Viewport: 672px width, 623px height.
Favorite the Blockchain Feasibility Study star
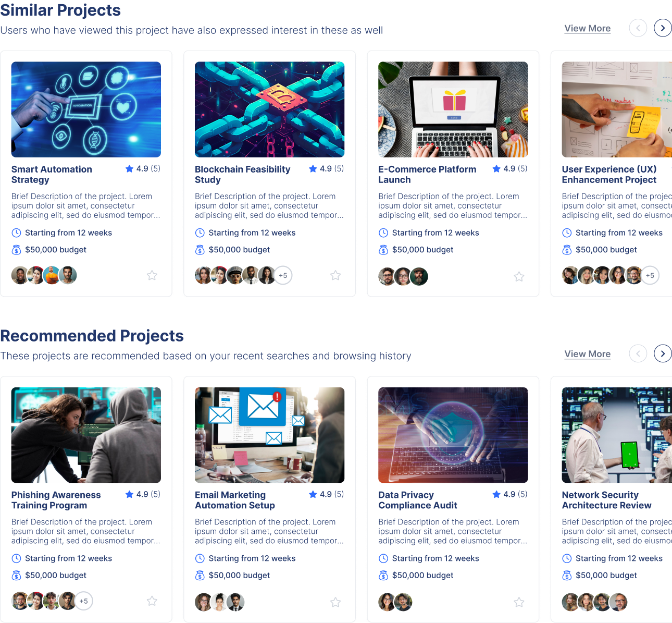(335, 275)
